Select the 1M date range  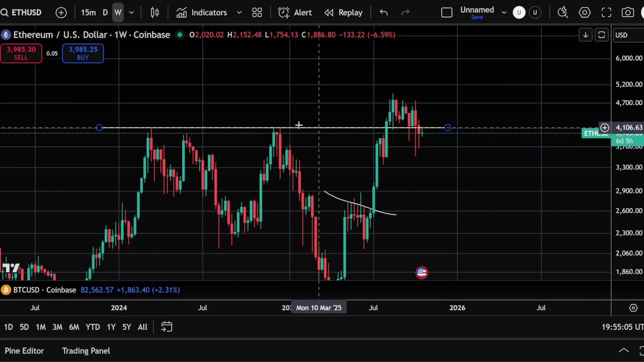pos(41,327)
